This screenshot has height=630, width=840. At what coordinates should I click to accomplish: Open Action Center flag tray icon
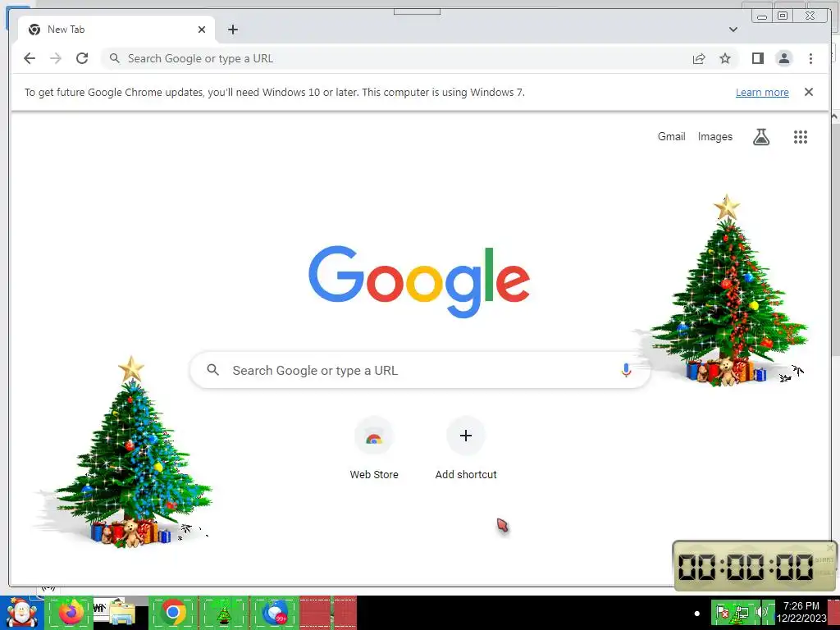coord(722,612)
